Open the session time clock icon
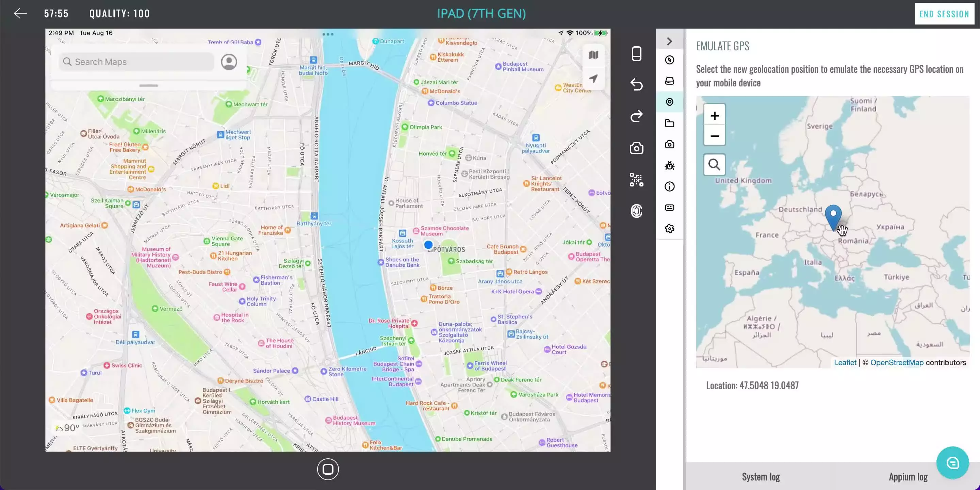 click(x=670, y=60)
